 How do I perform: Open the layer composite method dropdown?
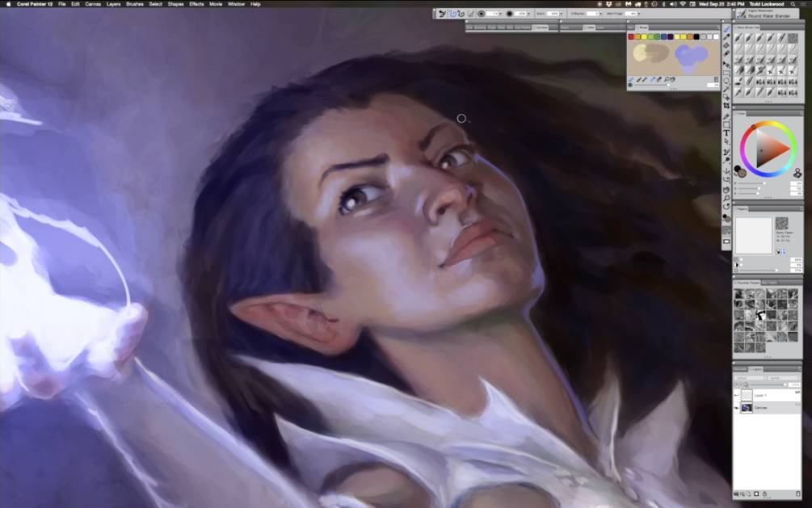749,378
